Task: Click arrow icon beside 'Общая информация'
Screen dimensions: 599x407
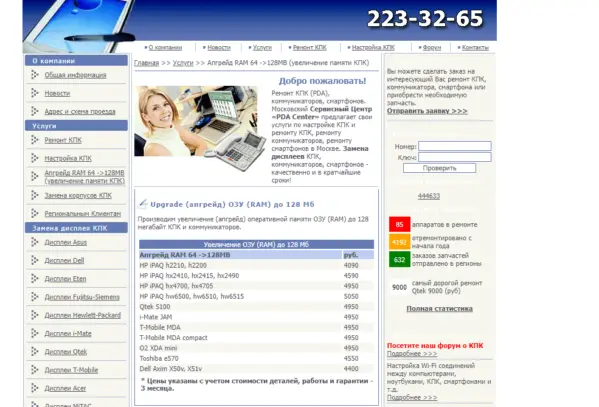Action: (x=35, y=75)
